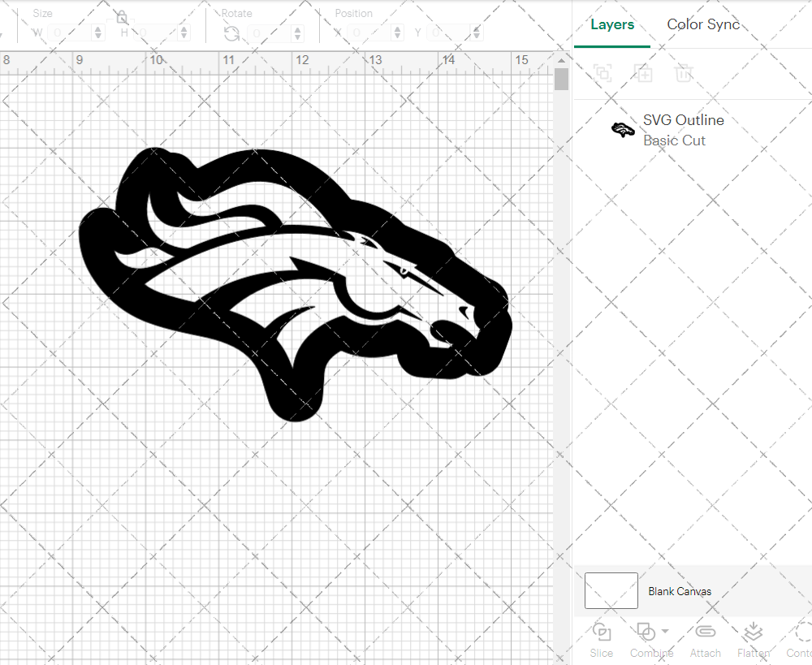Adjust the Width stepper arrows
Viewport: 812px width, 665px height.
(98, 33)
